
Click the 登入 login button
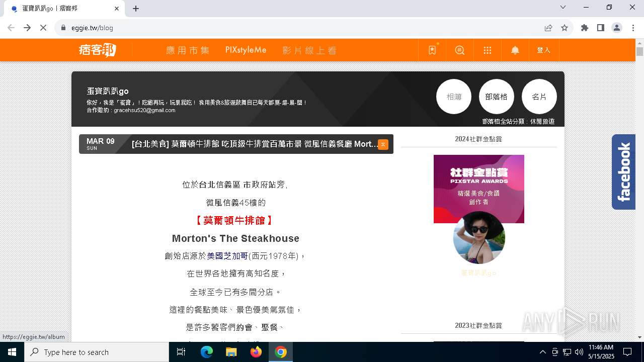pos(544,50)
